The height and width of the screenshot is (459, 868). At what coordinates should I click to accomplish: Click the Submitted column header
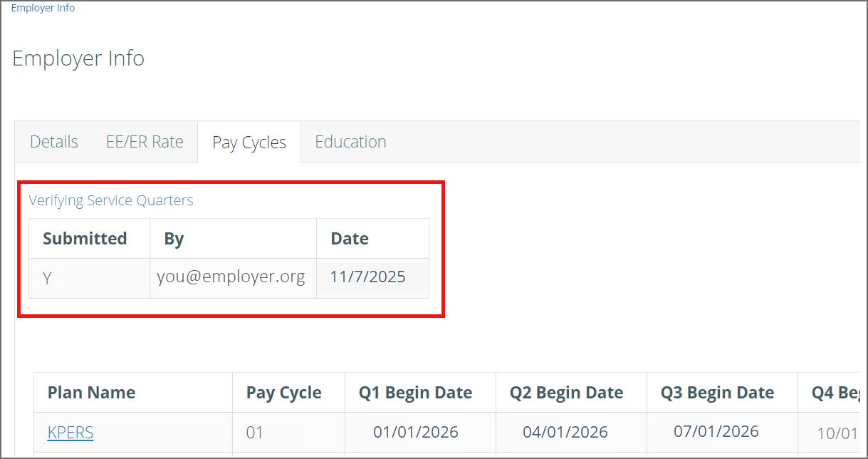point(85,239)
